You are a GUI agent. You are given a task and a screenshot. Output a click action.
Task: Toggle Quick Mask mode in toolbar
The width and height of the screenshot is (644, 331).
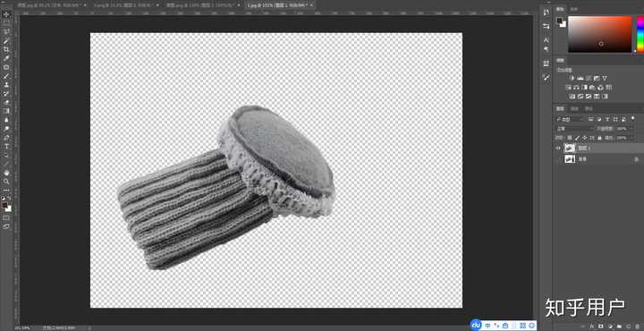click(x=6, y=217)
